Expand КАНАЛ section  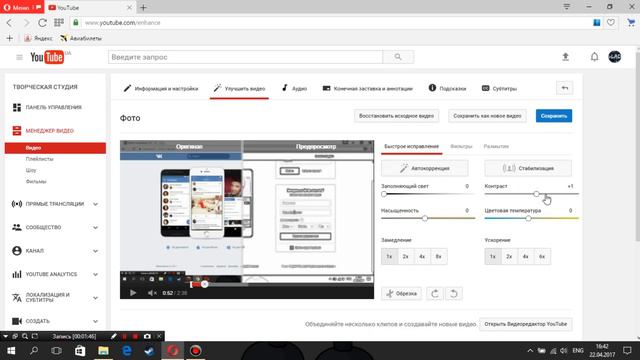[95, 251]
